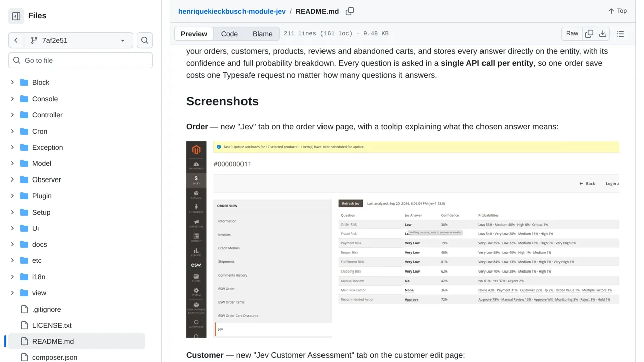Copy raw file contents icon
Image resolution: width=644 pixels, height=362 pixels.
tap(589, 34)
